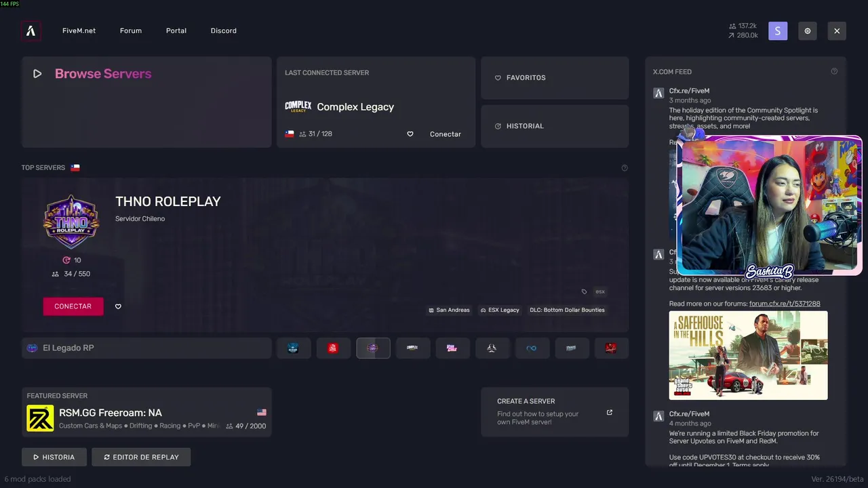Click the THNO Roleplay server badge

click(x=71, y=222)
